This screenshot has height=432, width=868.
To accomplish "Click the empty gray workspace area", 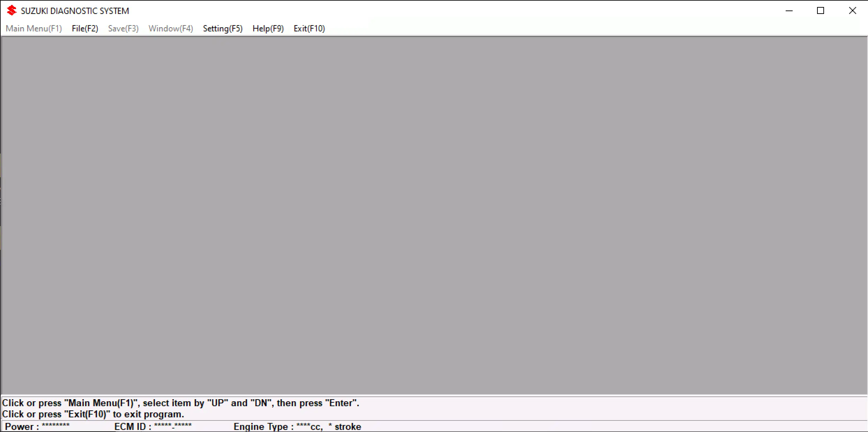I will pyautogui.click(x=434, y=215).
